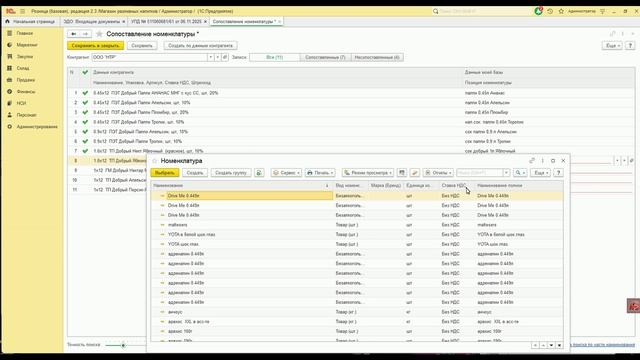This screenshot has width=640, height=360.
Task: Open the Сервис dropdown in dialog
Action: [286, 173]
